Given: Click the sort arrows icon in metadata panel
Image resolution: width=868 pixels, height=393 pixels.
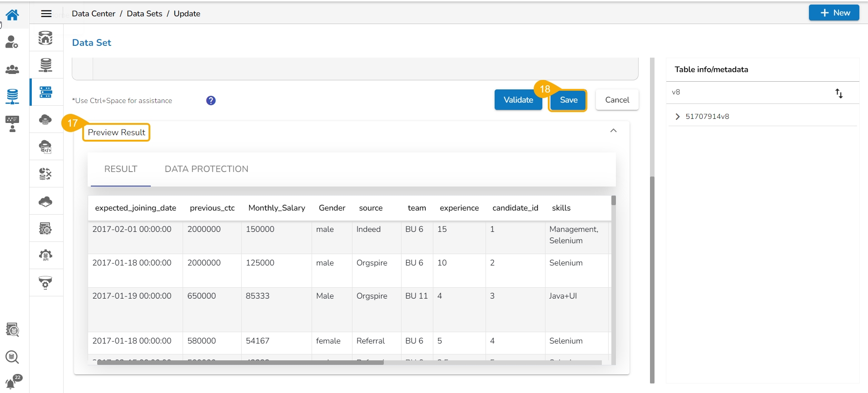Looking at the screenshot, I should click(x=839, y=93).
